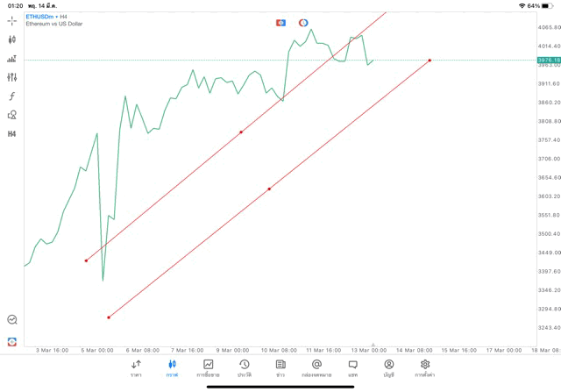This screenshot has width=561, height=392.
Task: Open the กล่องจดหมาย (mailbox) tab
Action: (316, 367)
